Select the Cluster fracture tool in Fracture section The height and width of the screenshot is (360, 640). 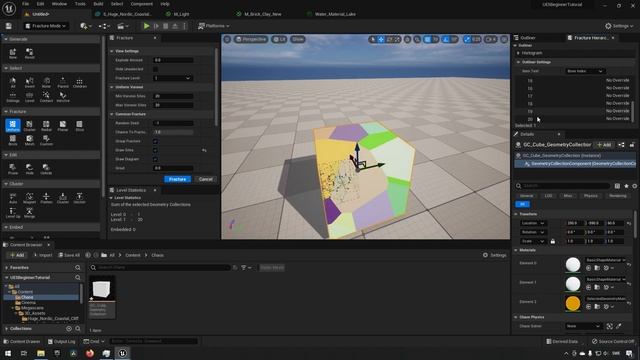point(29,125)
